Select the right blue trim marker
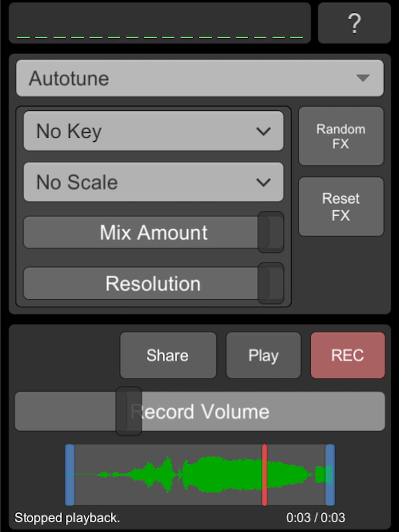This screenshot has width=399, height=532. (330, 475)
